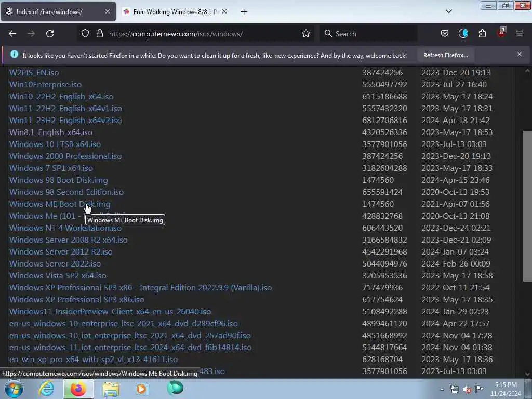Open Windows XP Professional SP3 x86.iso link
Viewport: 532px width, 399px height.
click(x=77, y=300)
